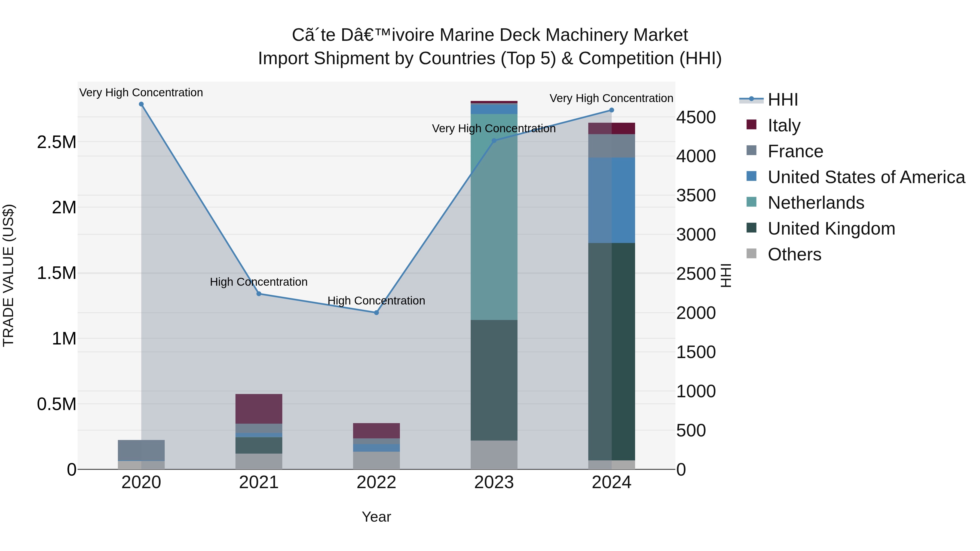Viewport: 980px width, 551px height.
Task: Click the HHI data point for 2021
Action: click(259, 294)
